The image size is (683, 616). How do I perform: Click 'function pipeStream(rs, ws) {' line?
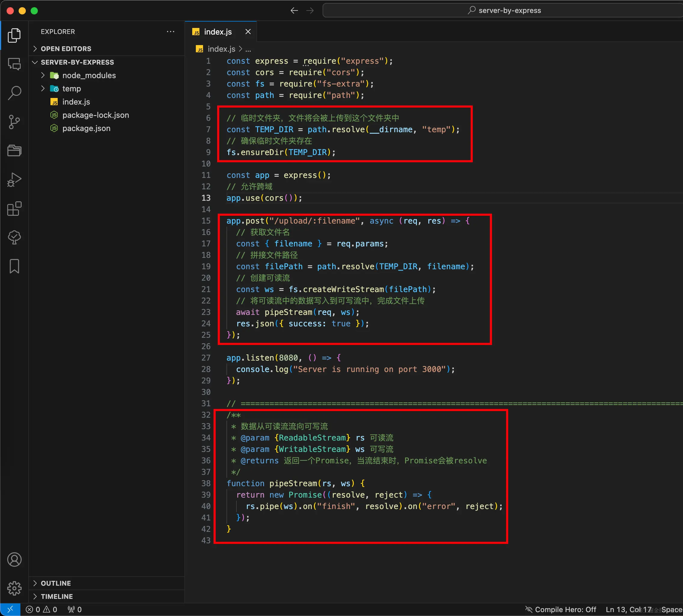[295, 483]
